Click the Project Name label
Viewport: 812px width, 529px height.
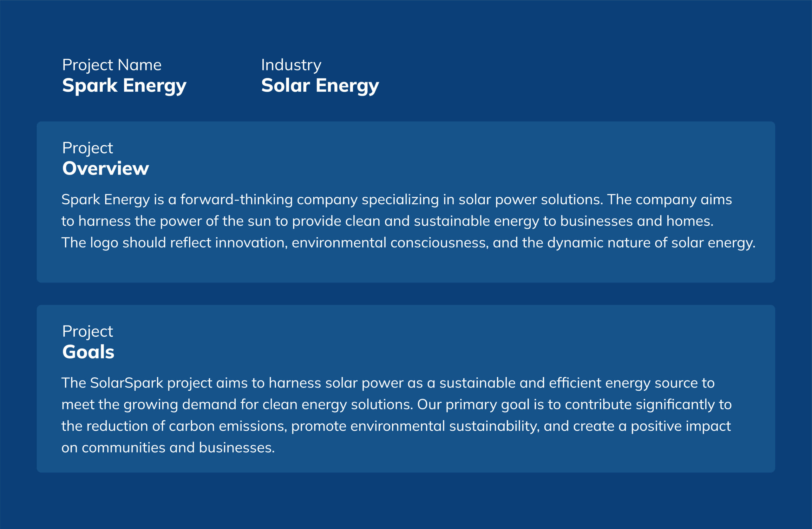(x=112, y=65)
